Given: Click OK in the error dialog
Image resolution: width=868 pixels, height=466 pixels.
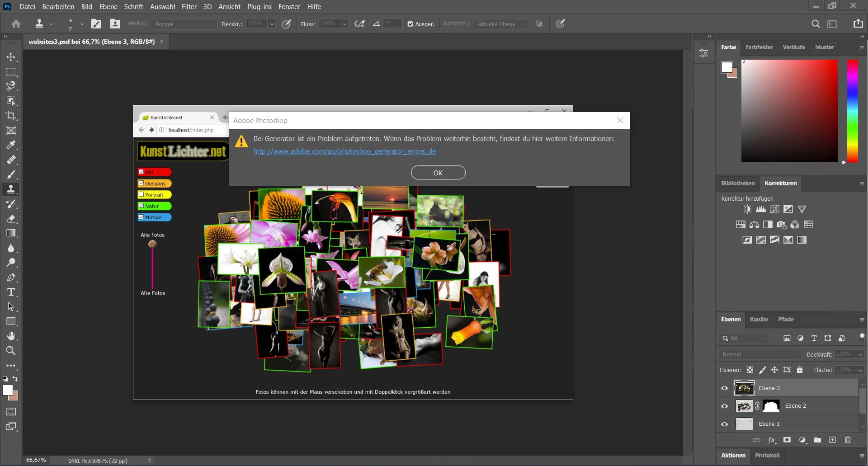Looking at the screenshot, I should [438, 173].
